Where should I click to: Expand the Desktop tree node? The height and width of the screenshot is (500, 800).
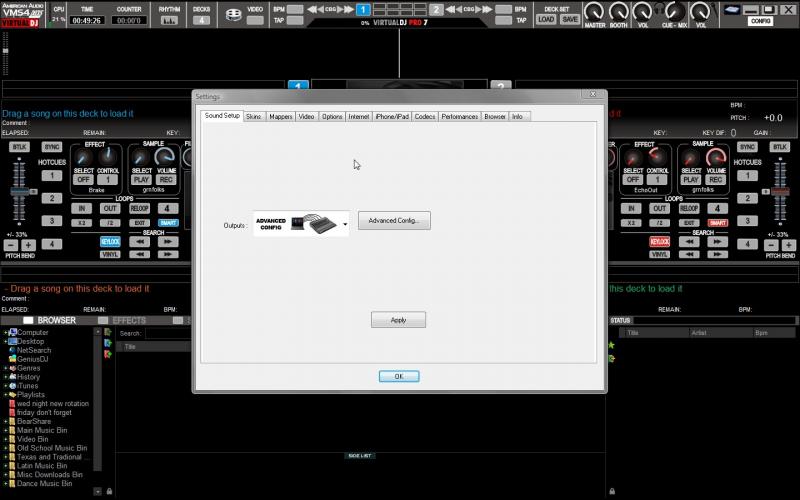[x=6, y=341]
